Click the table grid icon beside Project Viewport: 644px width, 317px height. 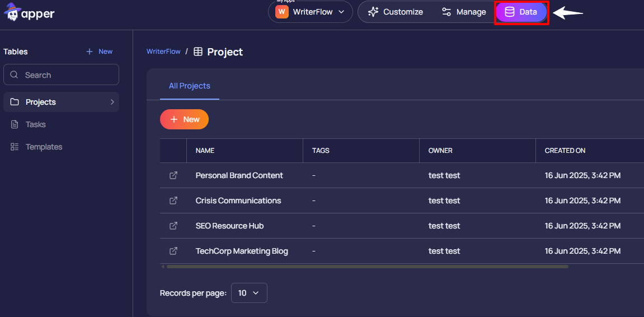click(198, 52)
